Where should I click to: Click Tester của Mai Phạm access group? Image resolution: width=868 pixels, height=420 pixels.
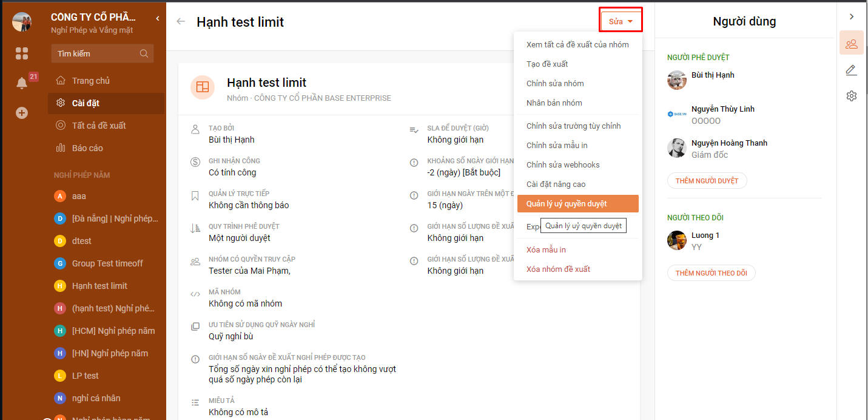click(x=249, y=271)
